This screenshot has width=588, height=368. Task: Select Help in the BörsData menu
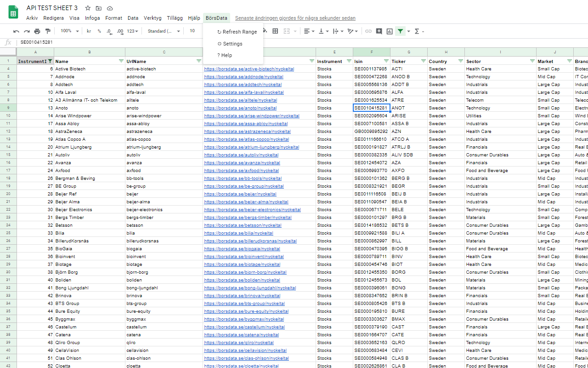tap(233, 55)
